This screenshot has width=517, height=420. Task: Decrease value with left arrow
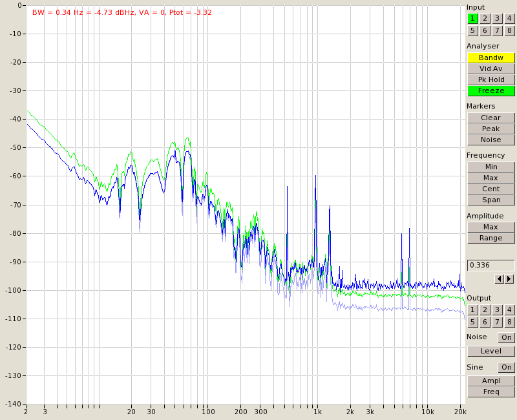tap(500, 279)
